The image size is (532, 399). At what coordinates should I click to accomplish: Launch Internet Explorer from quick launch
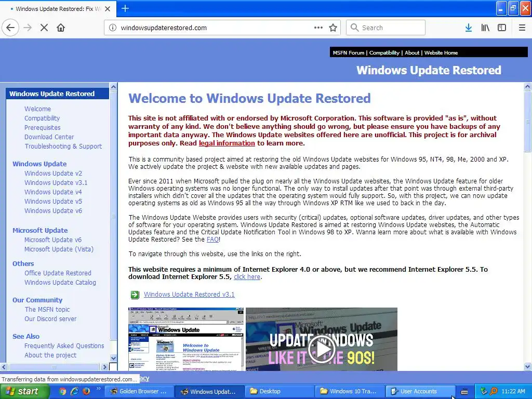point(74,391)
